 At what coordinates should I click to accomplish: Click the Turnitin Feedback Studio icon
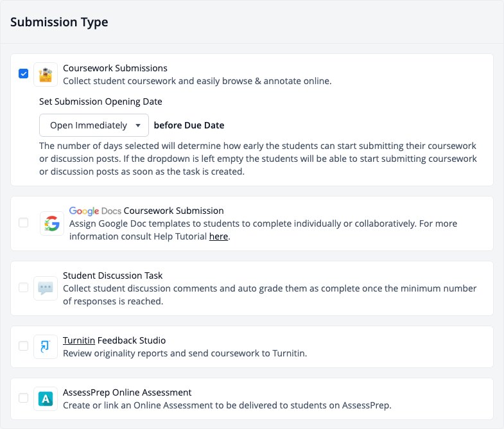pyautogui.click(x=46, y=347)
